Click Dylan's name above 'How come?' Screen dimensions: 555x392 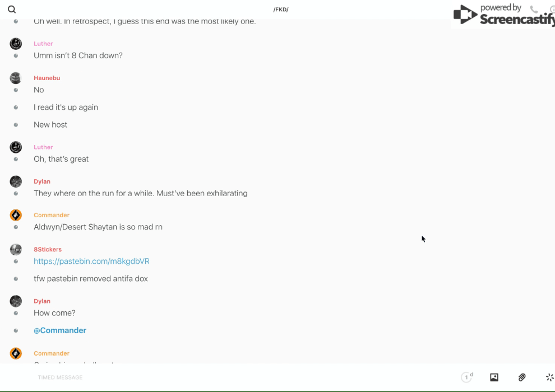[42, 301]
